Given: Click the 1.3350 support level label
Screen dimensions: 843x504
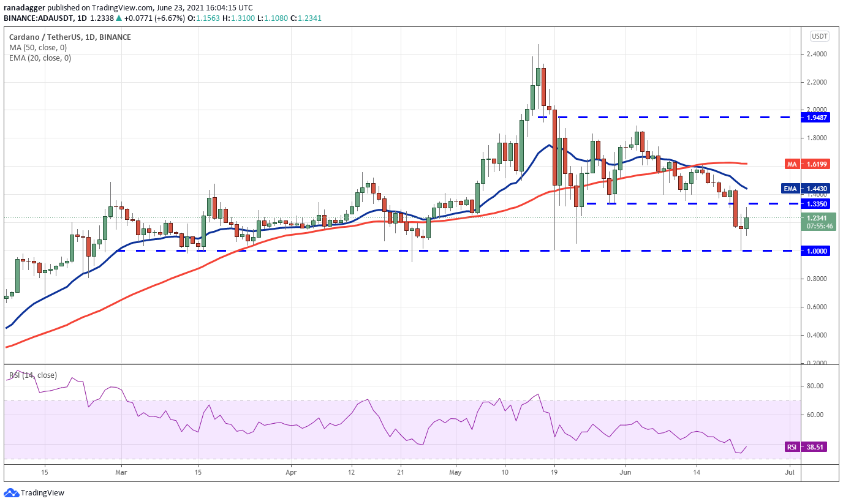Looking at the screenshot, I should [816, 203].
